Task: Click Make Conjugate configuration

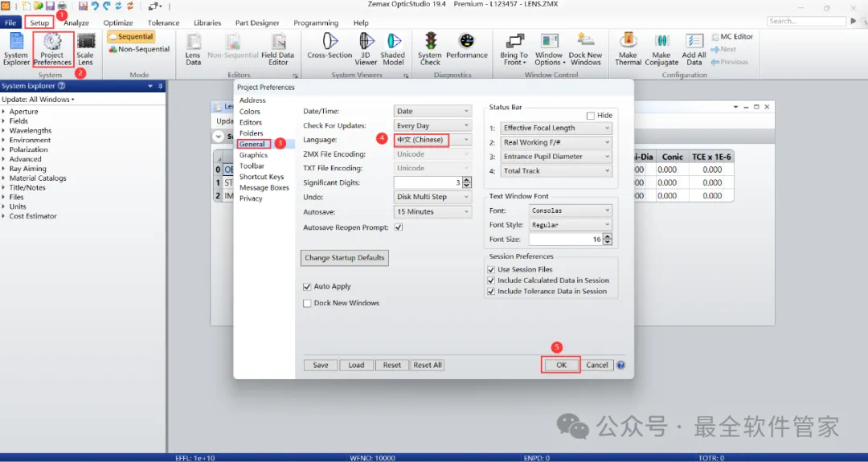Action: click(661, 49)
